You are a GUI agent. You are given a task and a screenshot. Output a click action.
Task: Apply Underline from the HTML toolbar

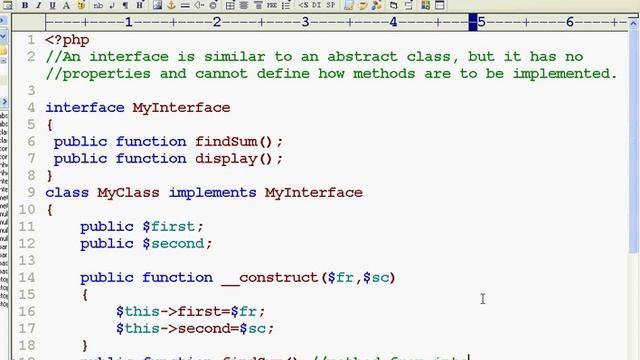(x=52, y=5)
